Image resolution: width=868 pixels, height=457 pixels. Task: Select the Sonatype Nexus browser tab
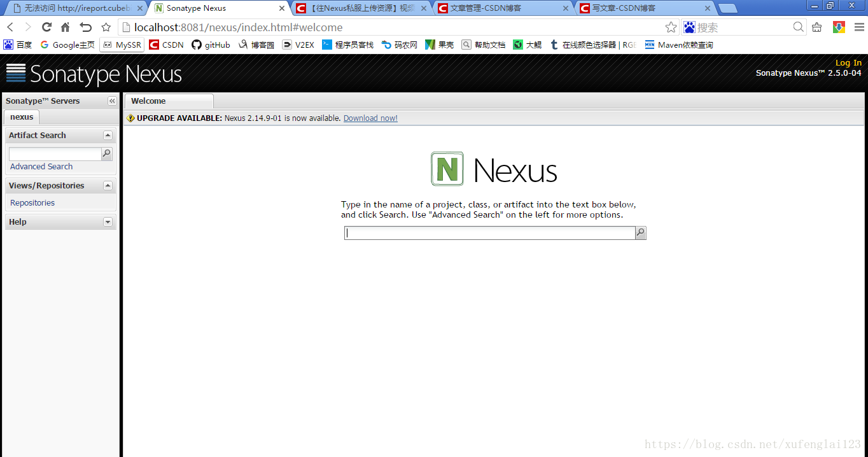pos(221,8)
